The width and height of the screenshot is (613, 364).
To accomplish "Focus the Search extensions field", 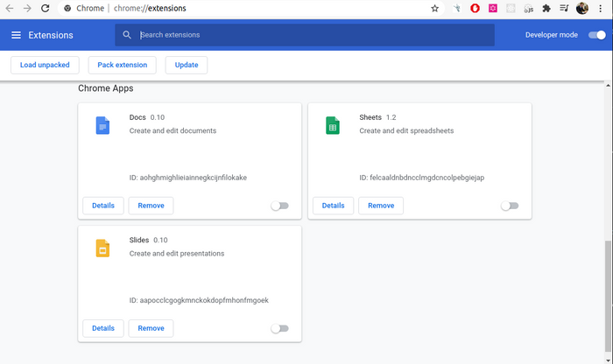I will (x=305, y=35).
